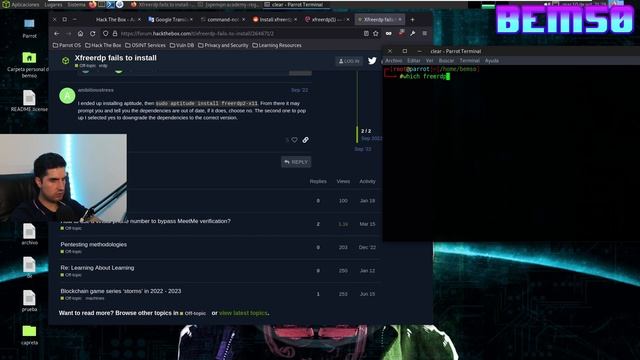Click tracking protection shield icon
Screen dimensions: 640x360
(106, 33)
